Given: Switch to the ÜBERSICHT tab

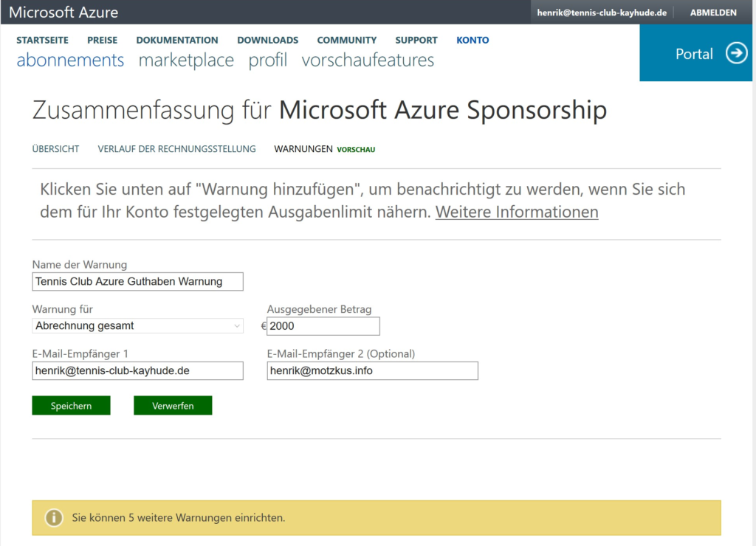Looking at the screenshot, I should click(55, 149).
